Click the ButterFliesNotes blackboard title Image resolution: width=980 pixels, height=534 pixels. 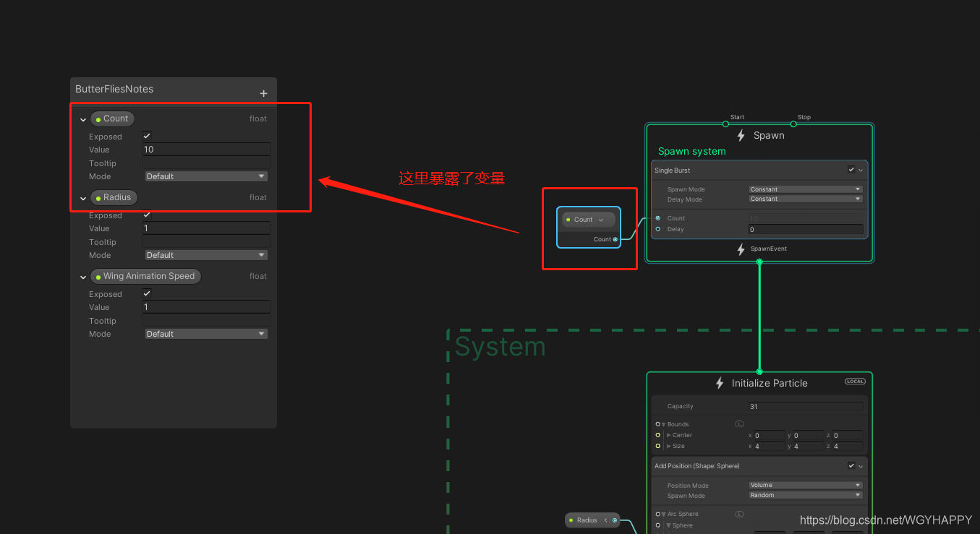[114, 90]
